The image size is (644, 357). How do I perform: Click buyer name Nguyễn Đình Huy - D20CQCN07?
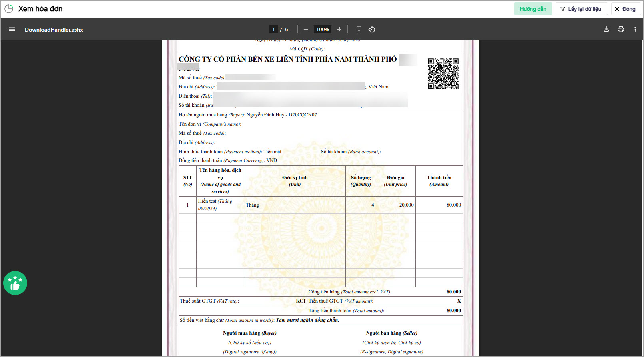(282, 115)
